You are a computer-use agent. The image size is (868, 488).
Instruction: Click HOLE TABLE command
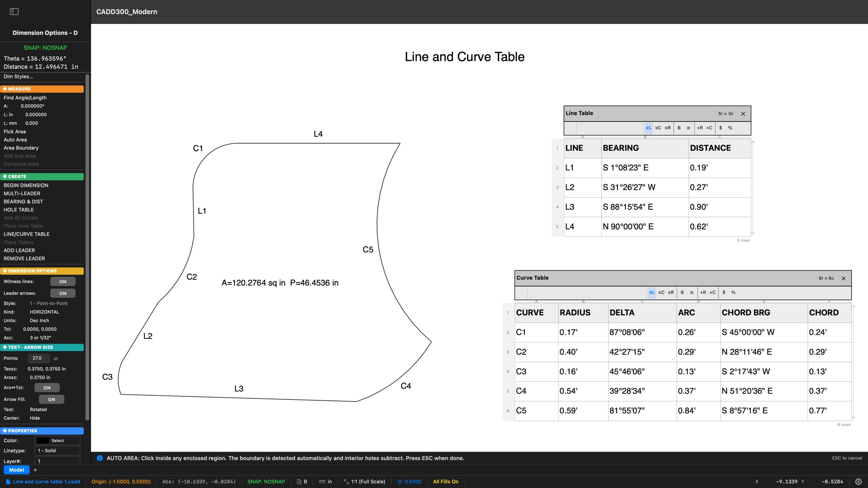[x=19, y=210]
